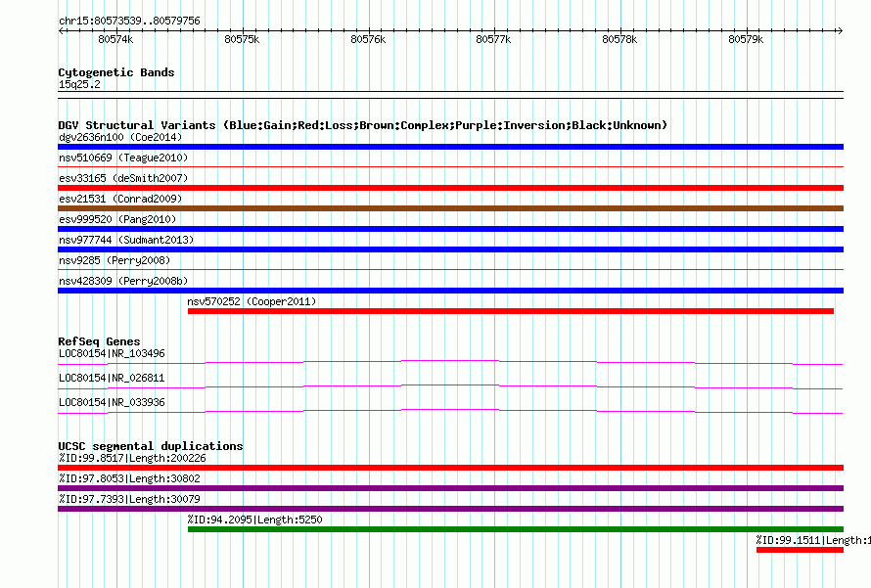This screenshot has height=588, width=871.
Task: Click the nsv428309 (Perry2008b) blue bar
Action: 450,291
